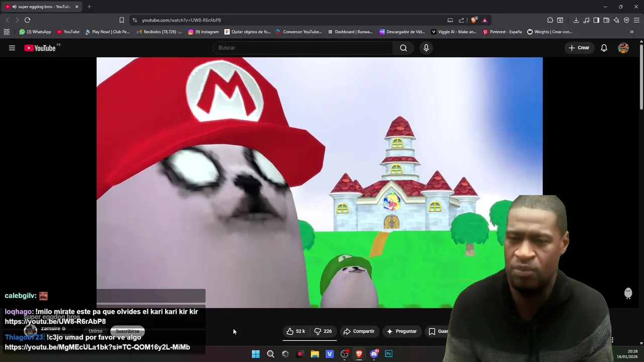Open the Pinterest España bookmark
644x362 pixels.
point(502,32)
